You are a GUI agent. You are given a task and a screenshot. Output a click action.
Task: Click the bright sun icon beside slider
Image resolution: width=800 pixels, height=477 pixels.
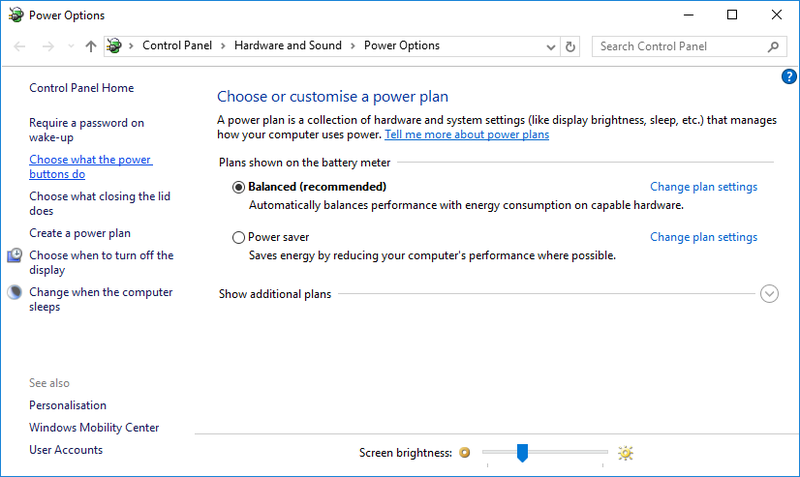coord(626,453)
